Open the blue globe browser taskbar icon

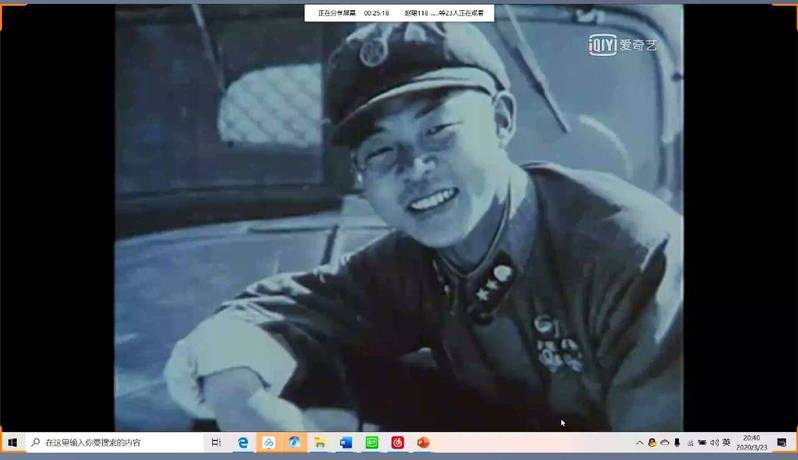[x=295, y=442]
